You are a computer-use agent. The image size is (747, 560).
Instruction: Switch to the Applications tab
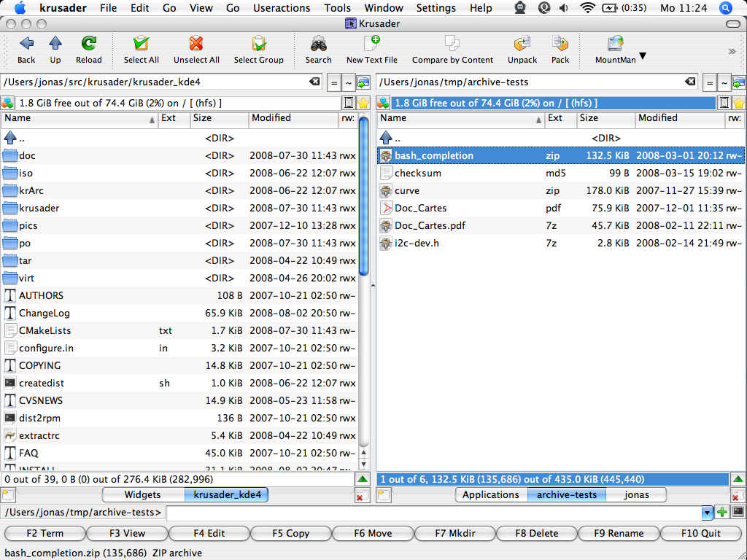coord(491,495)
